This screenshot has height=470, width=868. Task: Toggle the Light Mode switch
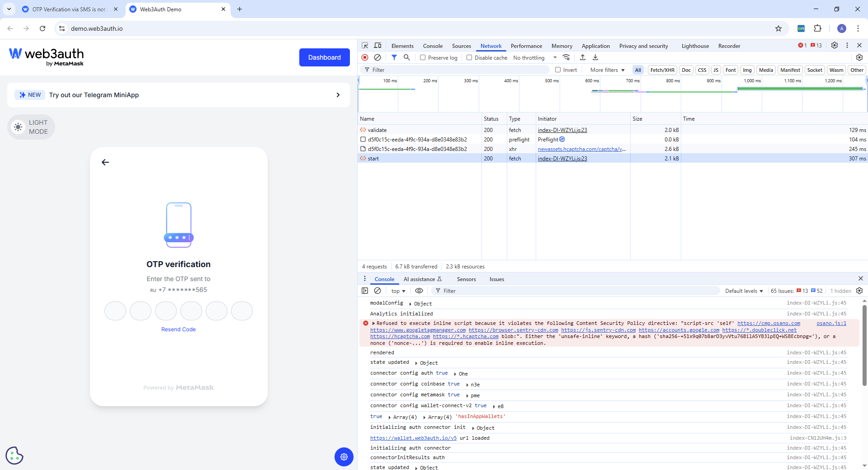coord(31,127)
